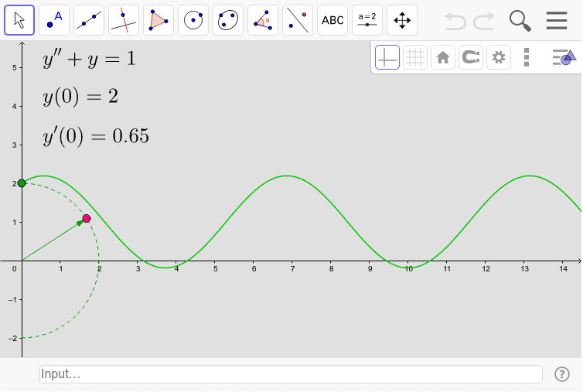Open graphics settings gear
The width and height of the screenshot is (583, 392).
click(499, 57)
